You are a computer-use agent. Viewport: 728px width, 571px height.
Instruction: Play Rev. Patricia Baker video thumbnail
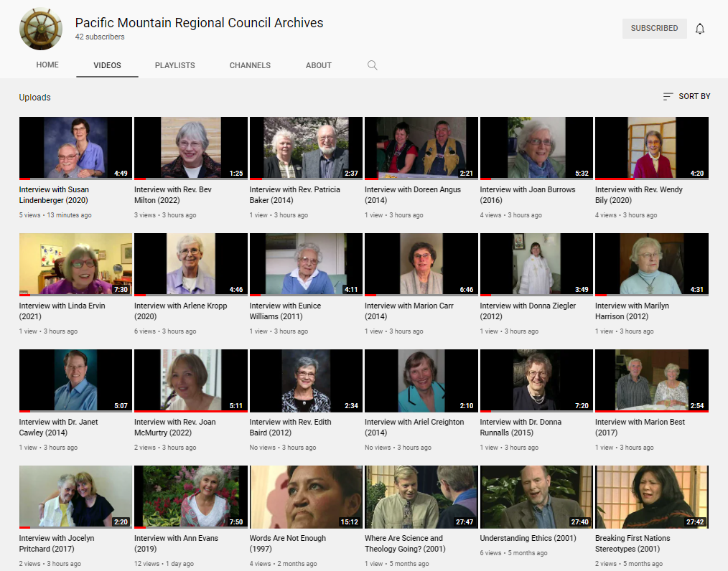tap(306, 148)
